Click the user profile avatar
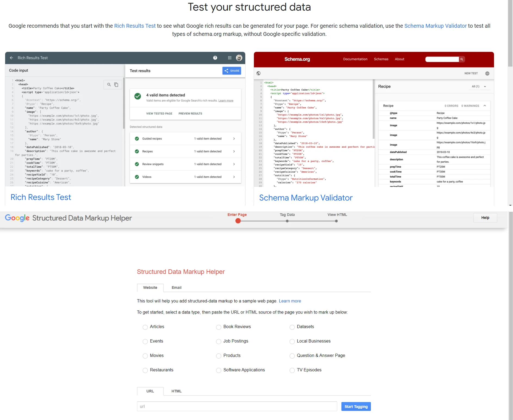Screen dimensions: 513x420 (239, 58)
